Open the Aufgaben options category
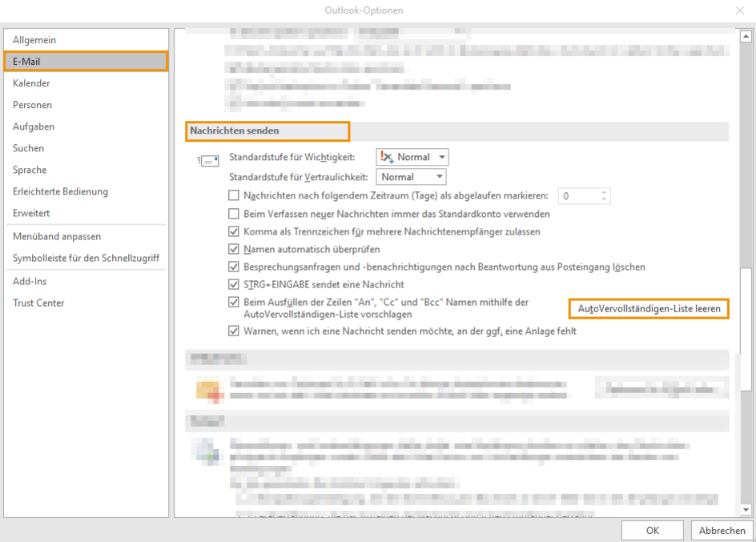Screen dimensions: 756x542 pos(86,126)
